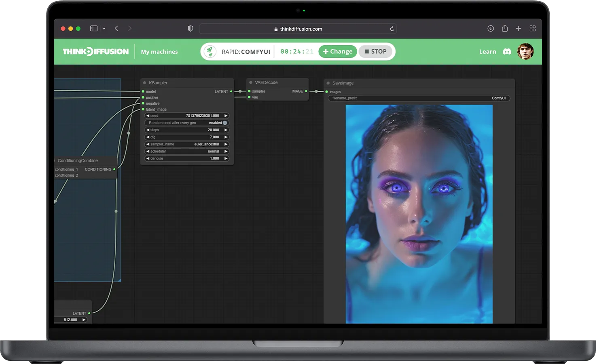
Task: Decrease steps with left arrow
Action: 148,130
